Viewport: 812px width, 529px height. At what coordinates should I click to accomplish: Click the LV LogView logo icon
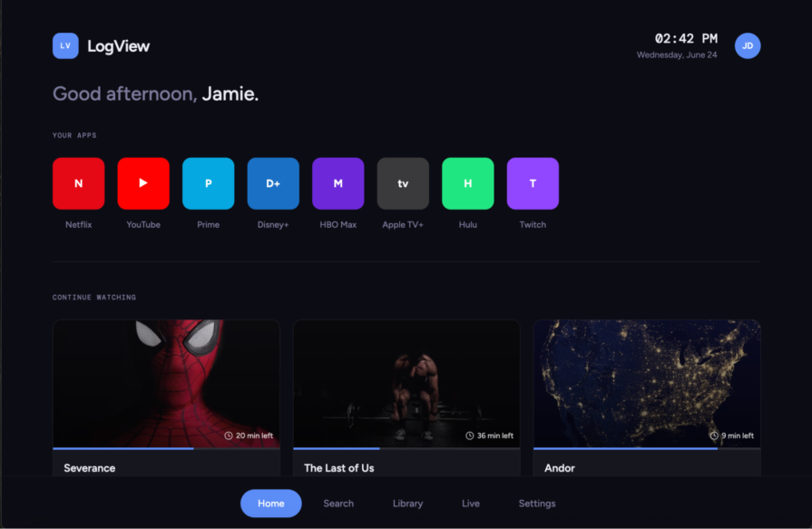point(65,45)
